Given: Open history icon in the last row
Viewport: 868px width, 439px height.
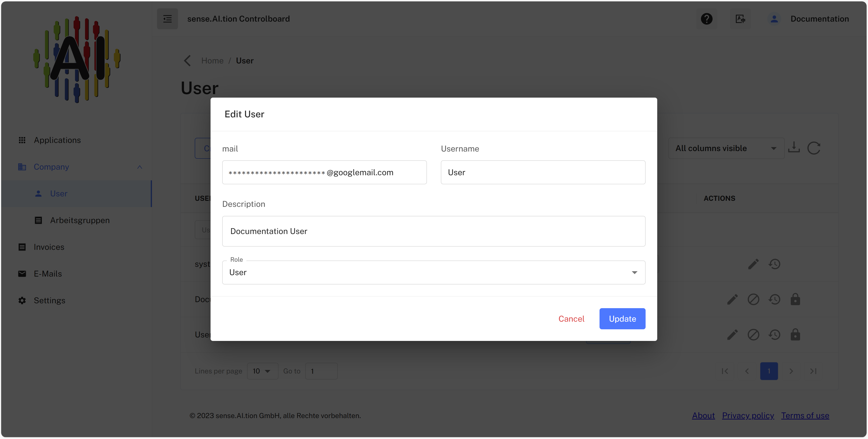Looking at the screenshot, I should 774,335.
